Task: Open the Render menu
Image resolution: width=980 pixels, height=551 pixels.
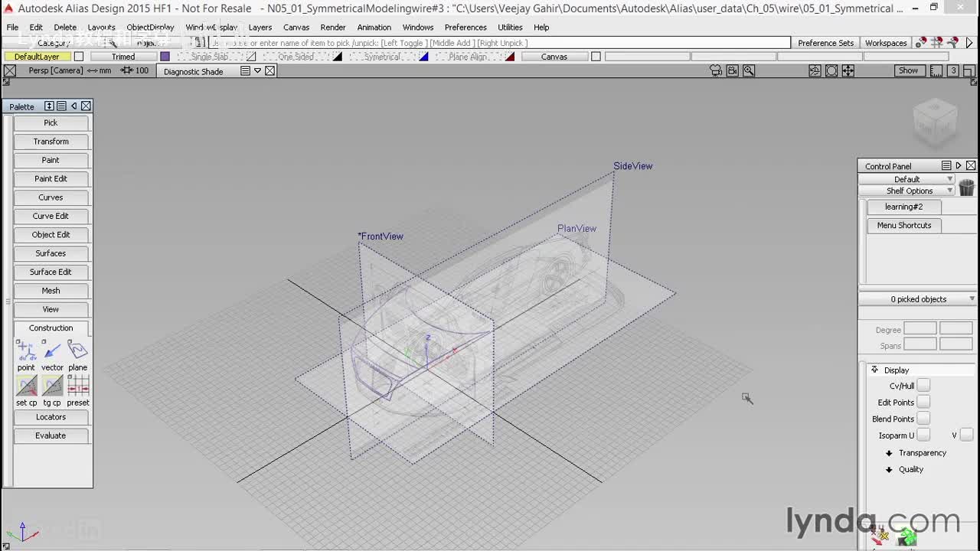Action: (x=333, y=27)
